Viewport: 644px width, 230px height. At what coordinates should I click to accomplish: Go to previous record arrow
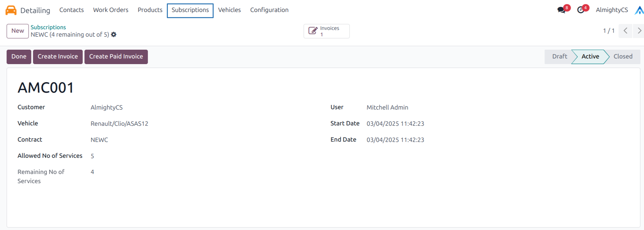[625, 31]
